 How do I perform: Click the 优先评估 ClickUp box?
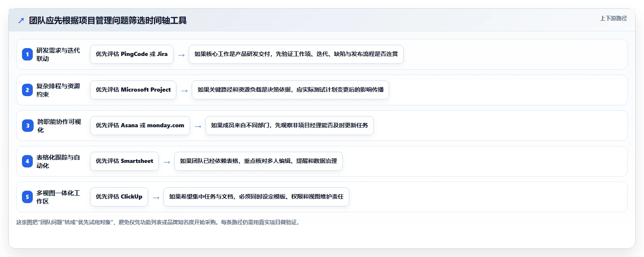pos(119,197)
